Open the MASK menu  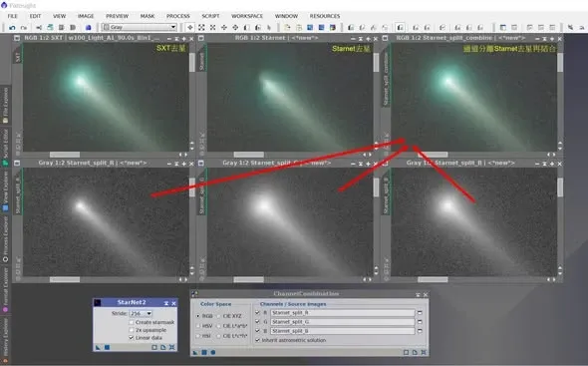(x=147, y=16)
